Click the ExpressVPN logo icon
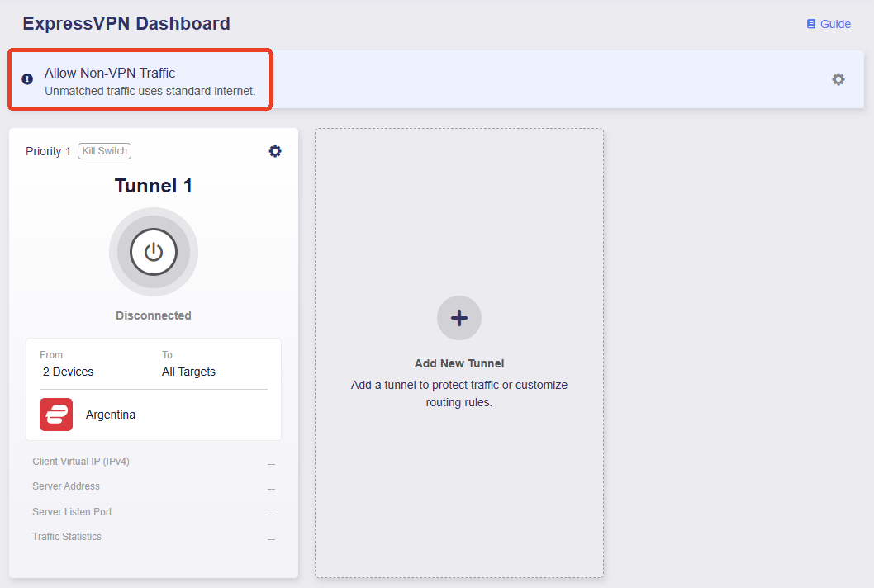The image size is (874, 588). 55,415
